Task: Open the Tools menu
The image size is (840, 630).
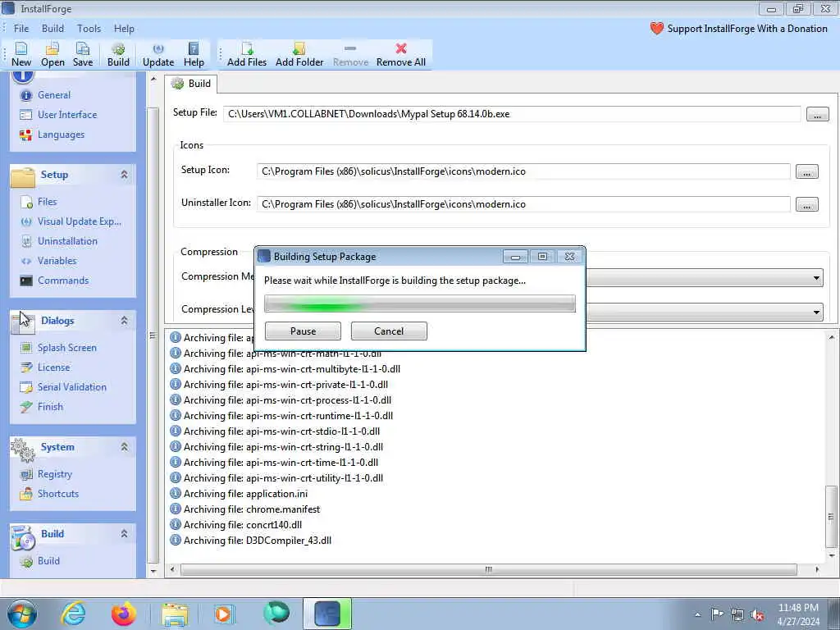Action: pyautogui.click(x=89, y=29)
